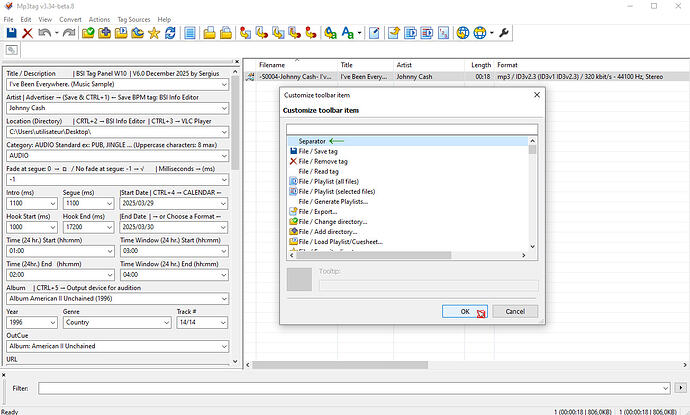Open the Actions menu
Image resolution: width=690 pixels, height=415 pixels.
(99, 19)
